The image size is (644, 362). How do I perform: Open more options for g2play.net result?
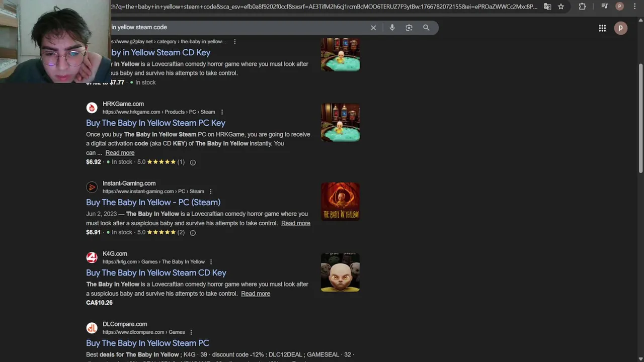click(234, 42)
